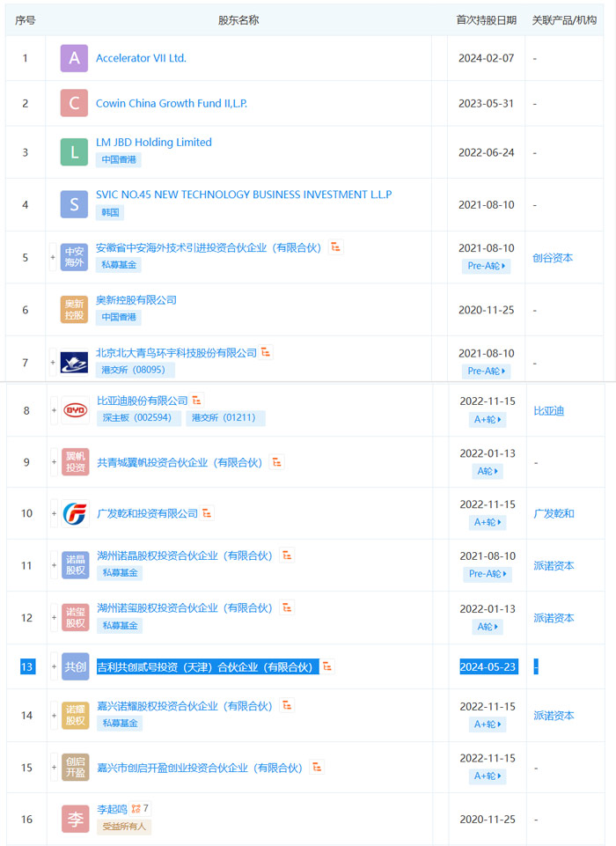Expand row 12 湖州诺玺 with plus toggle
The width and height of the screenshot is (616, 846).
54,618
